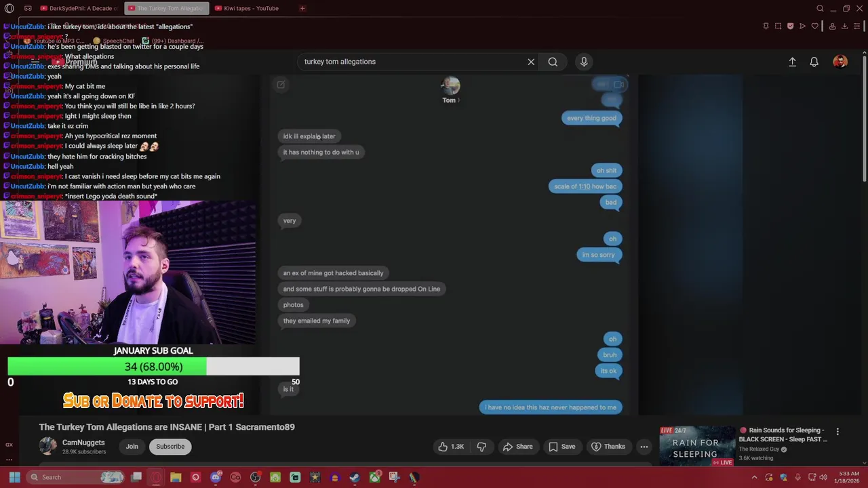Open the snapshot capture tool icon
The height and width of the screenshot is (488, 868).
(x=778, y=26)
